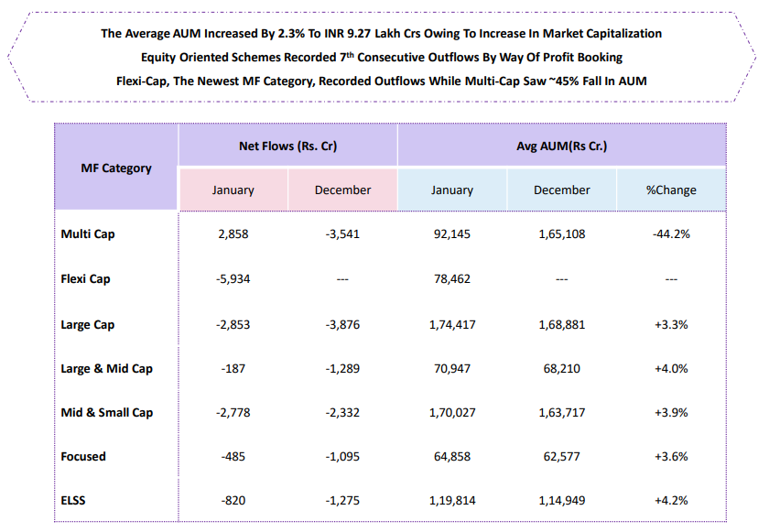This screenshot has height=532, width=769.
Task: Click the MF Category header cell
Action: point(116,168)
